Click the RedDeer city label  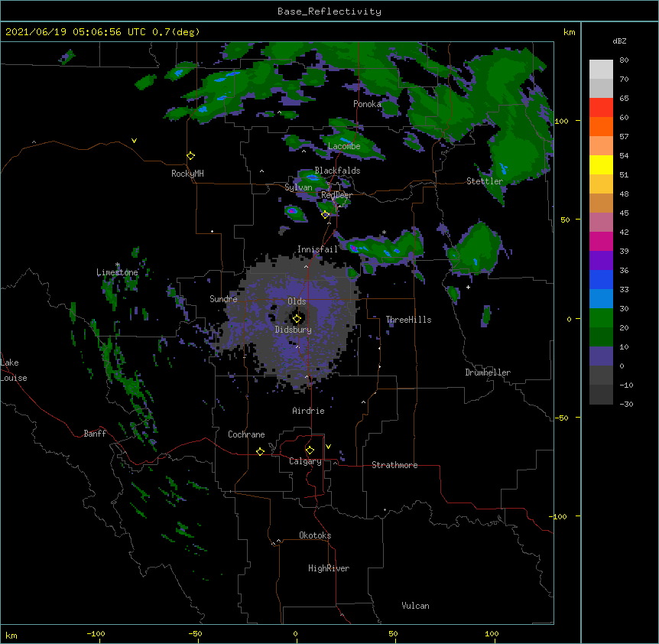click(336, 195)
